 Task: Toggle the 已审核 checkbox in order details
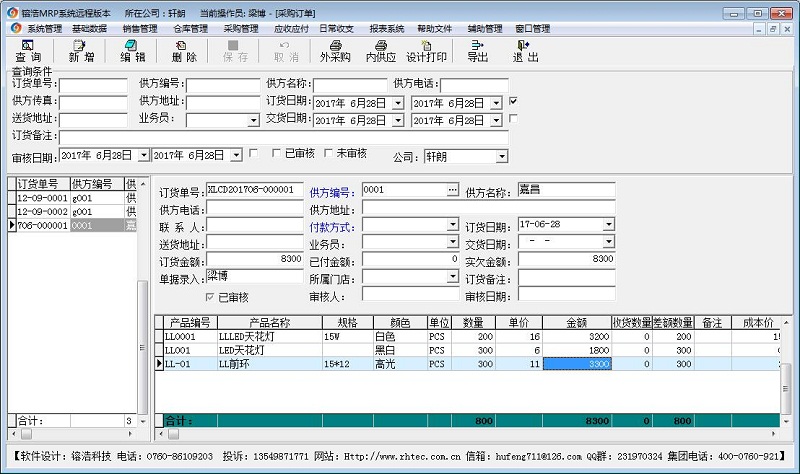pyautogui.click(x=209, y=296)
